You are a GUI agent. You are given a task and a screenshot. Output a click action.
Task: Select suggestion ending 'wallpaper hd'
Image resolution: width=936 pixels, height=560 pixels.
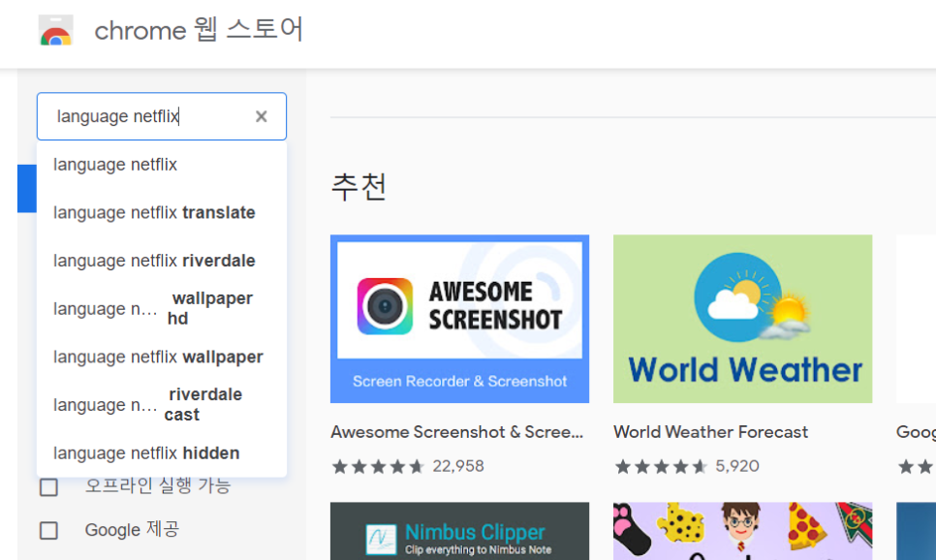(161, 309)
